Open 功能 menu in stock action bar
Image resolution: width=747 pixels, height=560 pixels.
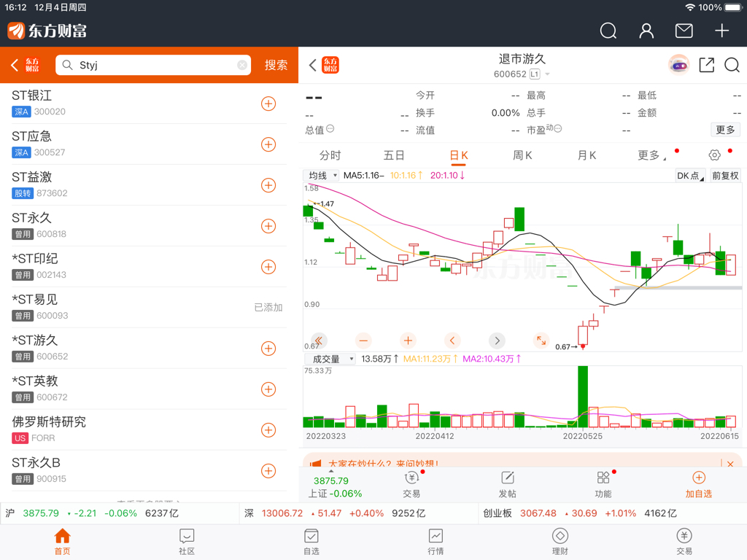point(603,485)
